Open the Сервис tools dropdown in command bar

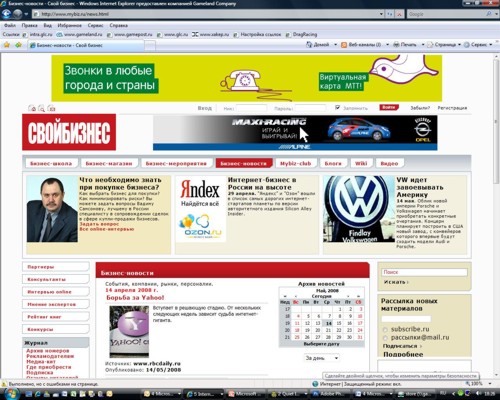click(478, 45)
